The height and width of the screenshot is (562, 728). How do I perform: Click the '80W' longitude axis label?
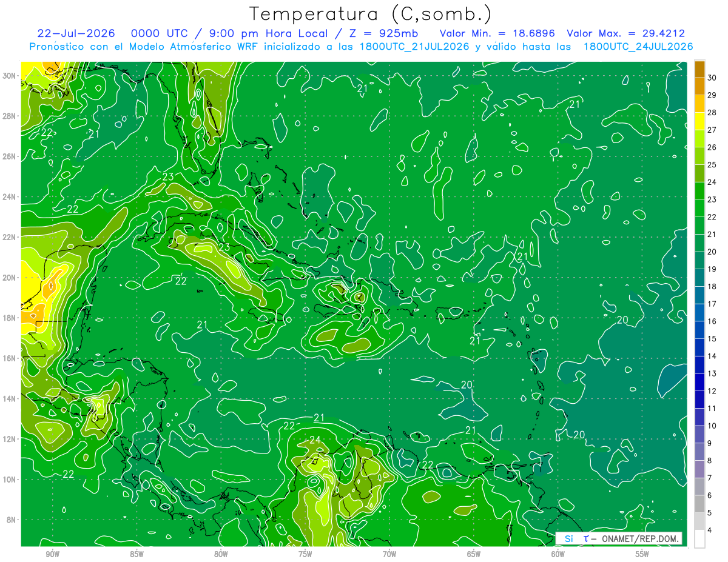pyautogui.click(x=221, y=554)
